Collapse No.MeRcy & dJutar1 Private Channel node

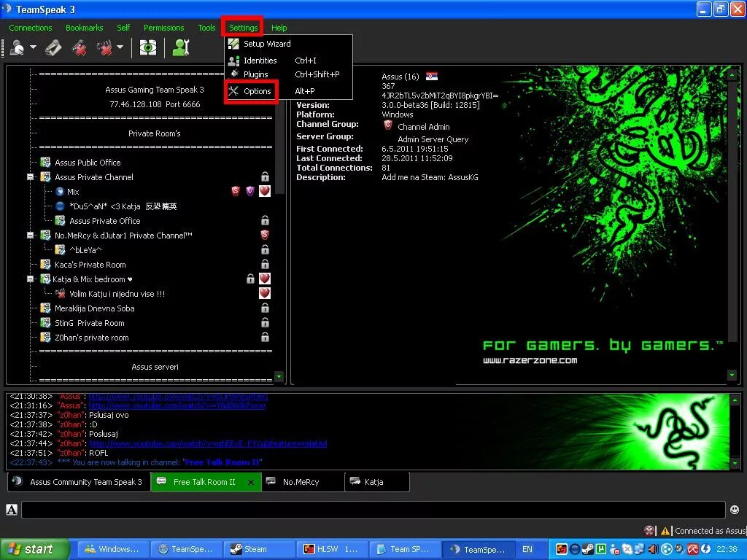[x=31, y=236]
